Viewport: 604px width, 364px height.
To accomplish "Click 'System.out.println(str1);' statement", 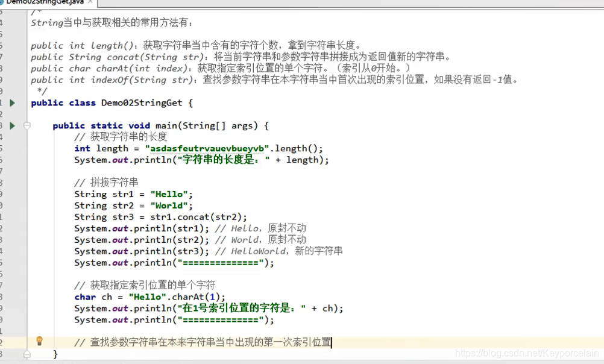I will point(142,228).
